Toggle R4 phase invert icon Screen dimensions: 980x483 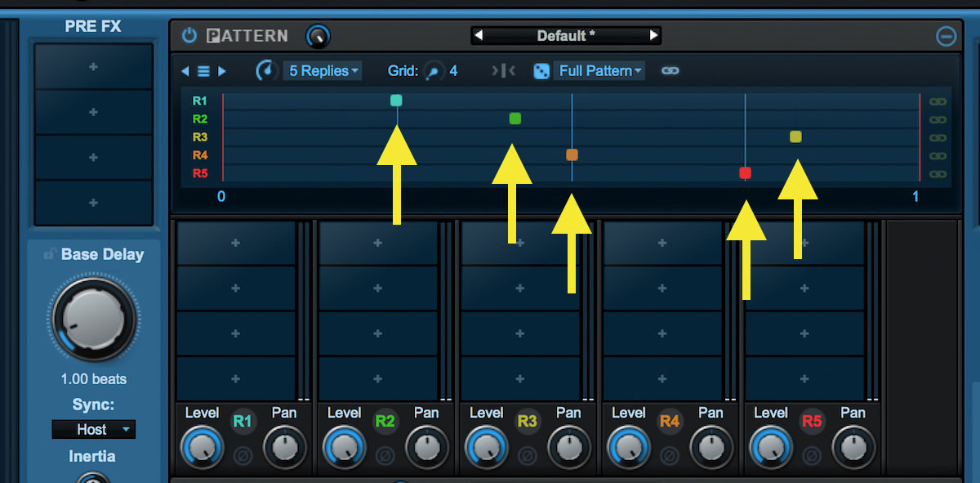coord(669,456)
